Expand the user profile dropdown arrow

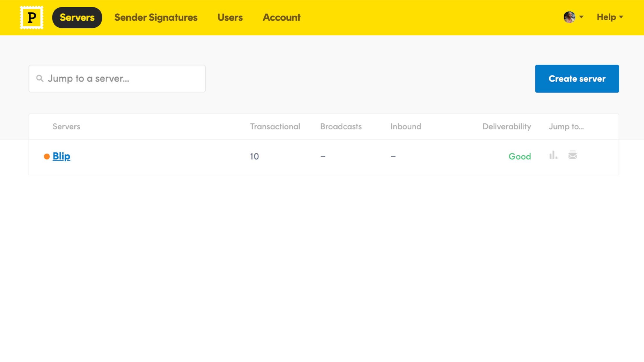(581, 17)
